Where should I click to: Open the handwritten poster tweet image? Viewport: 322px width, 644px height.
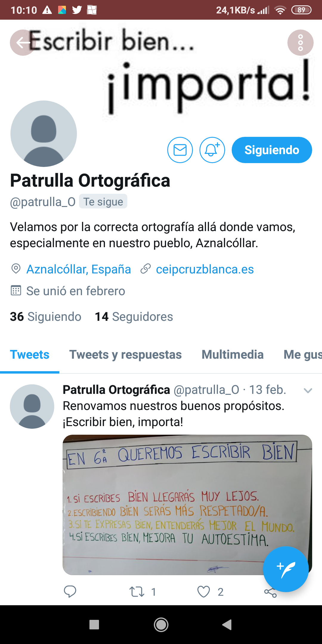coord(187,505)
